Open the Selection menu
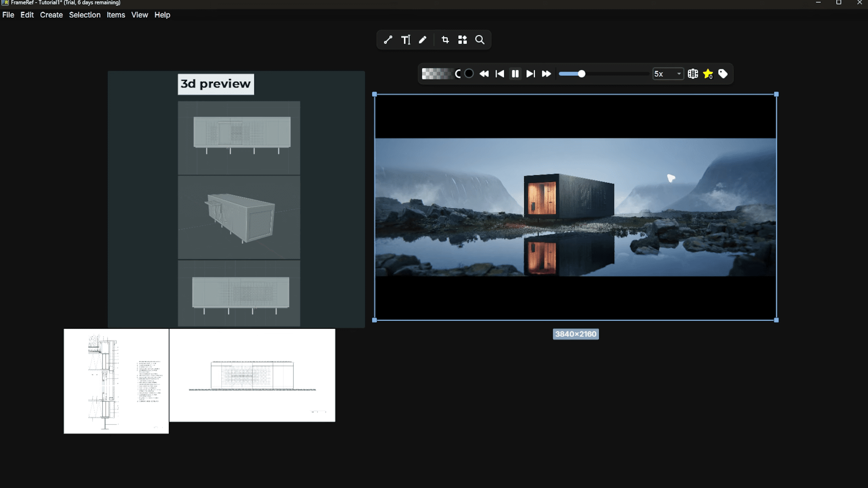Image resolution: width=868 pixels, height=488 pixels. coord(85,15)
